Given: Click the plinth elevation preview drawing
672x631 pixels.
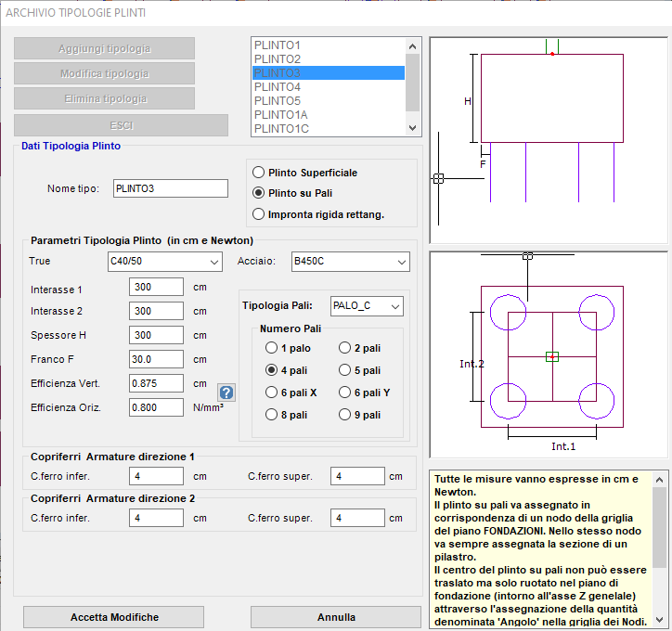Looking at the screenshot, I should pyautogui.click(x=549, y=140).
